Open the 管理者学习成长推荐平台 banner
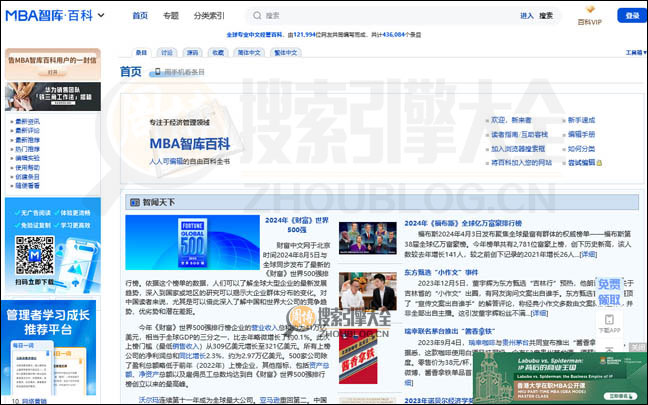The image size is (648, 405). click(x=49, y=348)
